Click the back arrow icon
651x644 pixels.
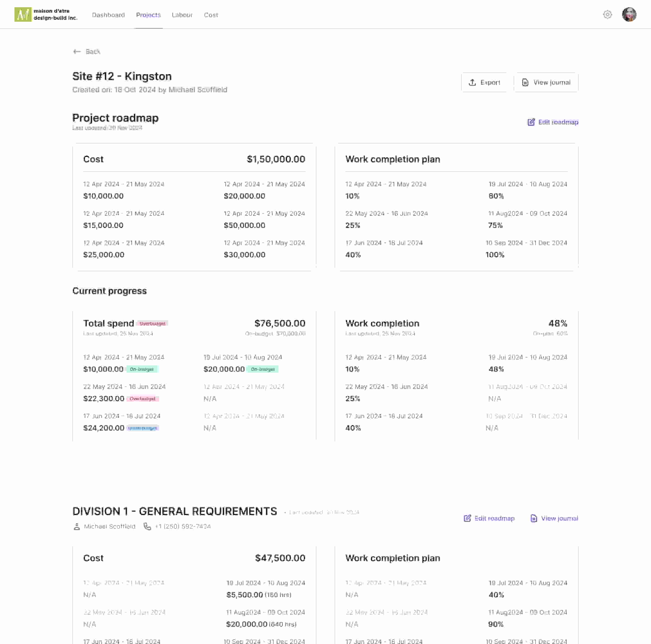pyautogui.click(x=77, y=52)
